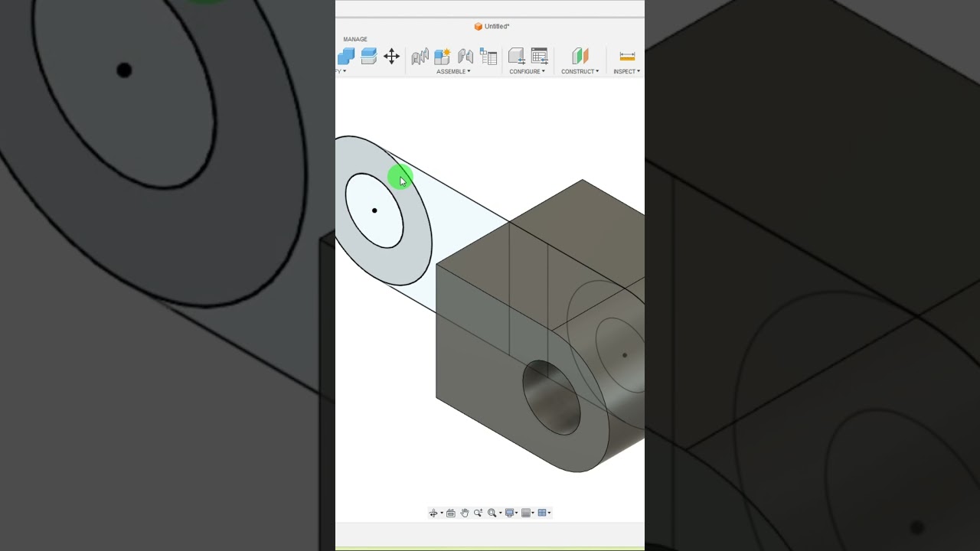The width and height of the screenshot is (980, 551).
Task: Click the Display Settings monitor icon
Action: (x=509, y=513)
